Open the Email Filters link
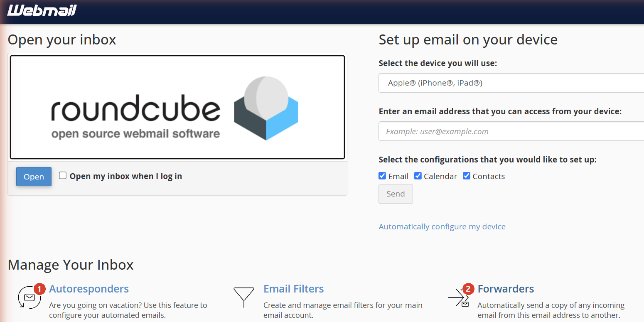Viewport: 644px width, 322px height. 294,289
